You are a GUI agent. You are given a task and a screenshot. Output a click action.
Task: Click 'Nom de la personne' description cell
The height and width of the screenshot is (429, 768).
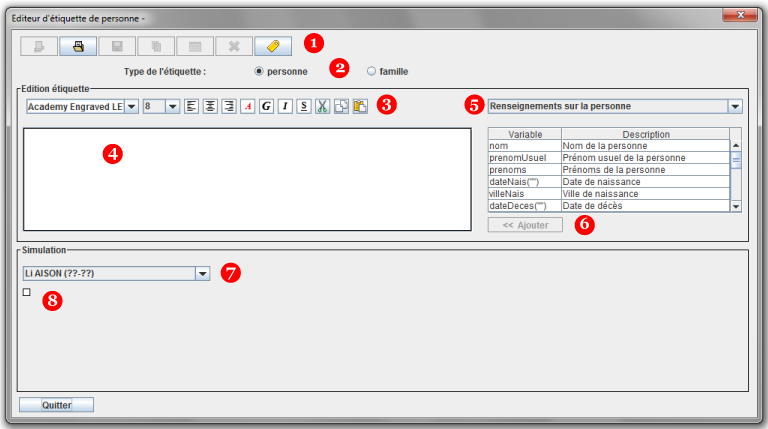point(646,146)
